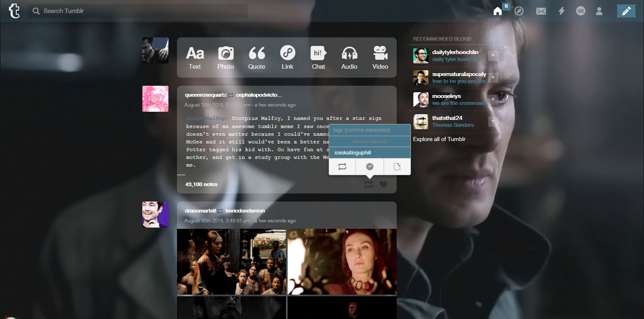This screenshot has height=319, width=644.
Task: Create a new Quote post
Action: point(257,58)
